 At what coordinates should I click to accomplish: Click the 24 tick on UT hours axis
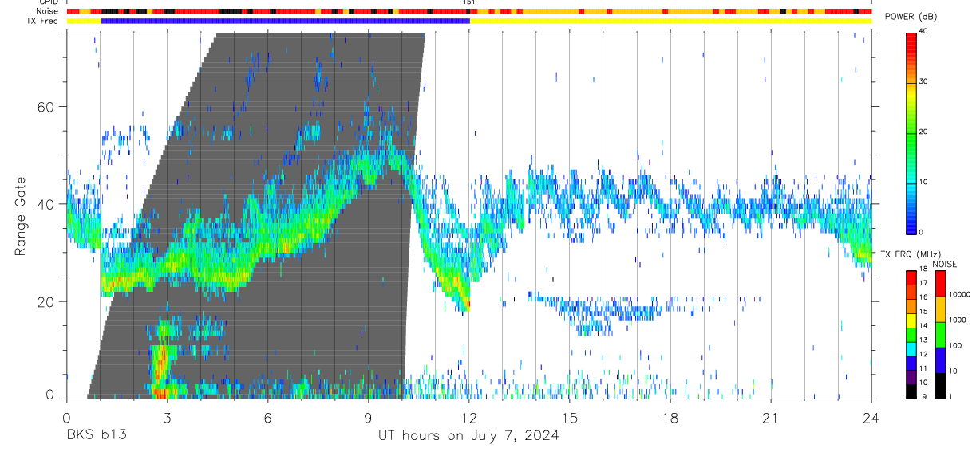click(871, 418)
